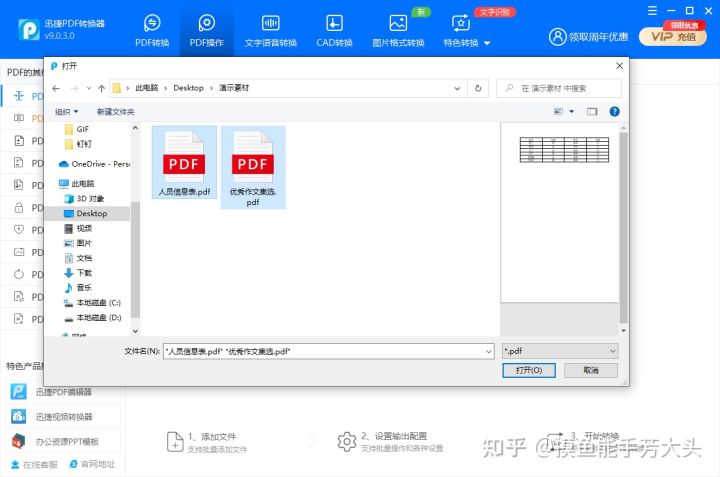Click 领取周年优惠 account link
This screenshot has width=720, height=477.
[589, 37]
